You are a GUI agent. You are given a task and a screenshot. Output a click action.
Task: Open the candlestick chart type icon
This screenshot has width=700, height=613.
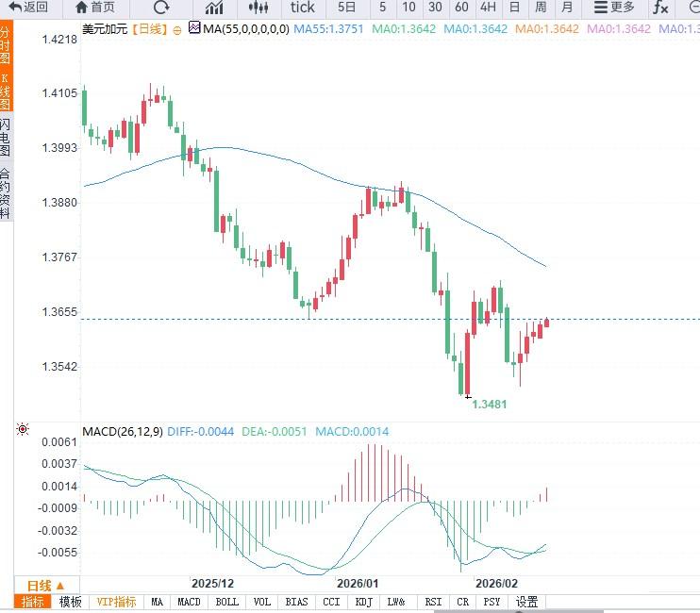click(214, 8)
